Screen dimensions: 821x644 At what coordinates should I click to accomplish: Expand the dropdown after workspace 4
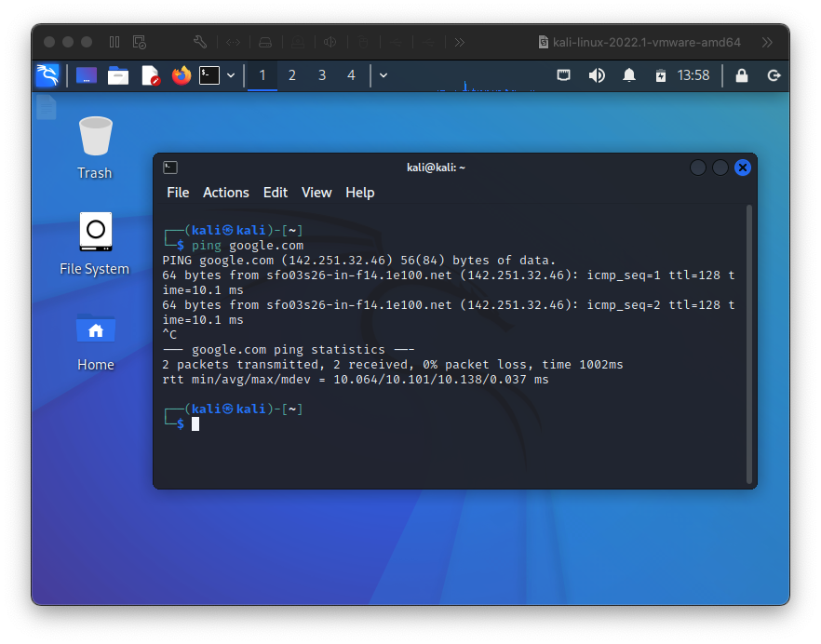click(x=384, y=75)
